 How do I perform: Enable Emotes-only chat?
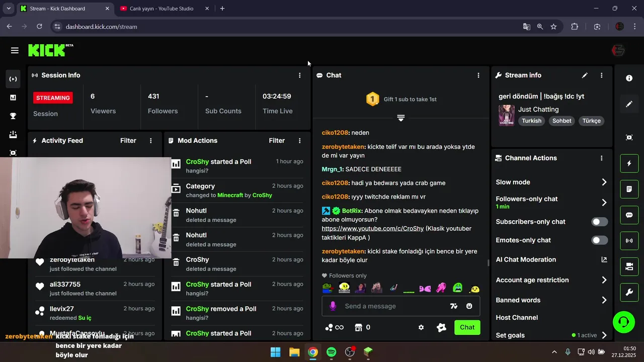599,240
